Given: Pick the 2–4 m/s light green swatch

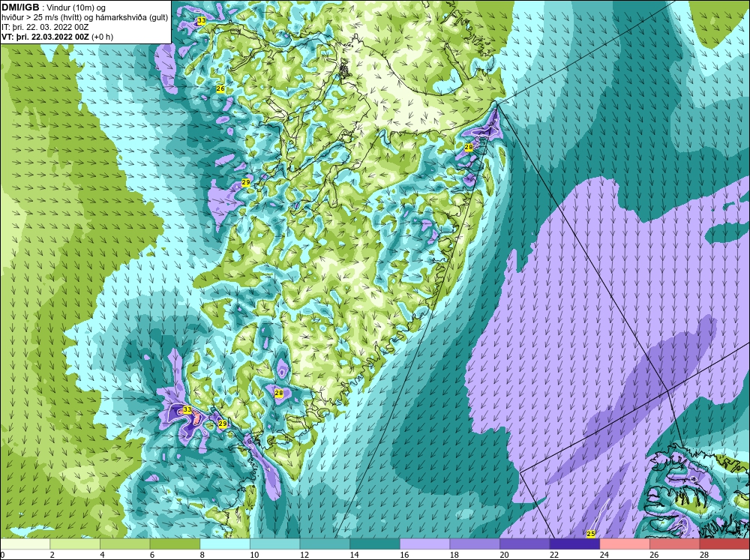Looking at the screenshot, I should [x=74, y=544].
